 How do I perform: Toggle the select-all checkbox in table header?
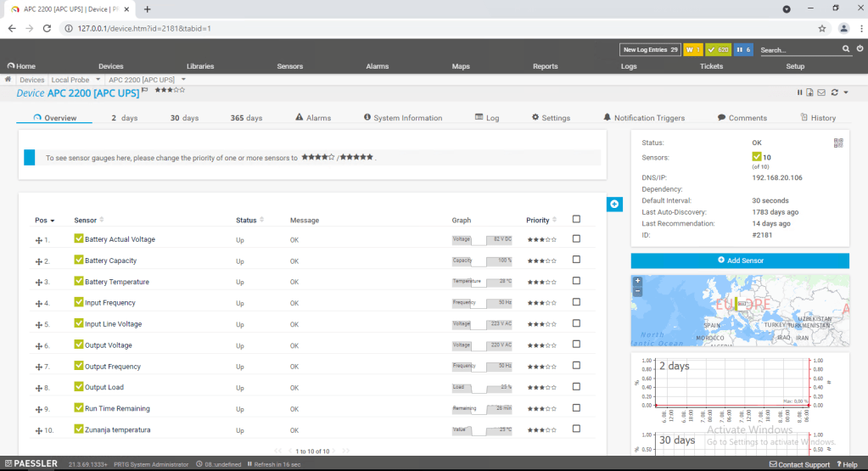click(576, 219)
